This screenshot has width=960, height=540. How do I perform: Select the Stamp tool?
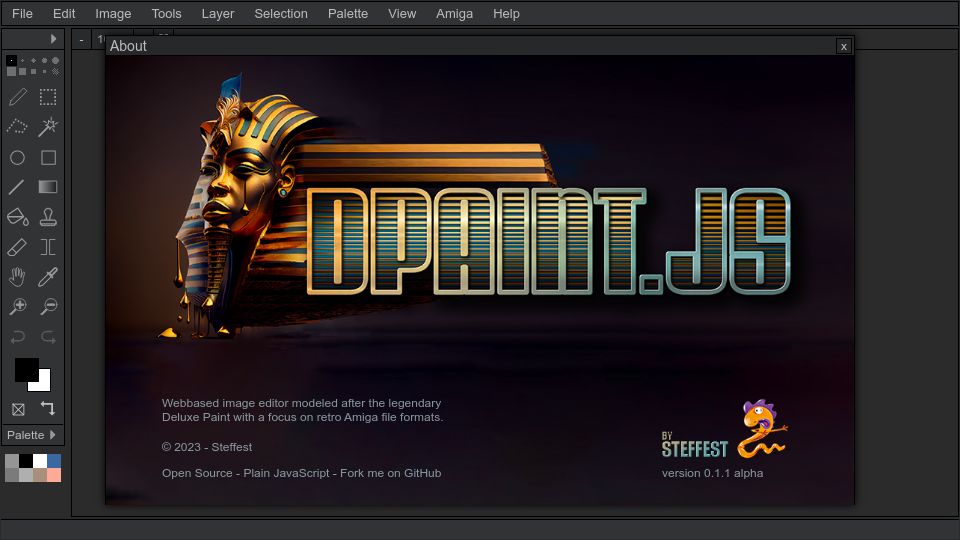point(48,217)
